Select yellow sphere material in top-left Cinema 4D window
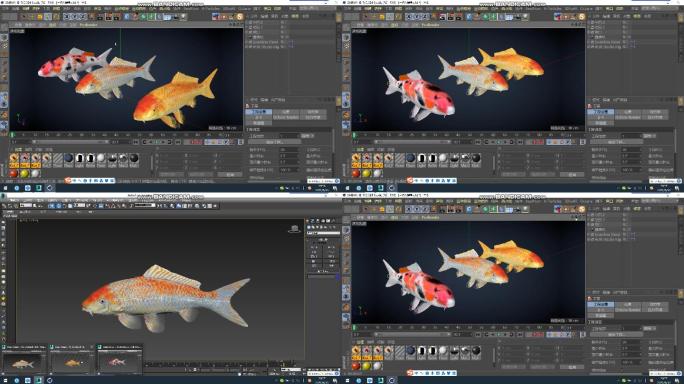 pyautogui.click(x=24, y=174)
